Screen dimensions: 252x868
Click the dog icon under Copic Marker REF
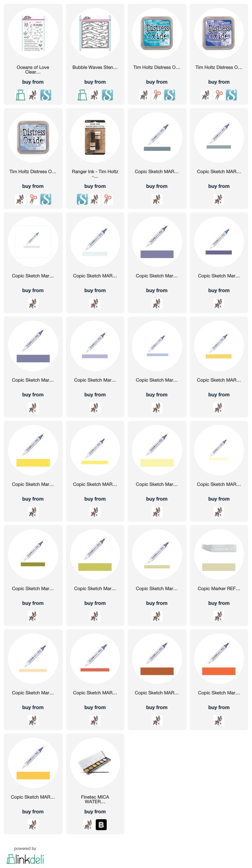tap(219, 616)
